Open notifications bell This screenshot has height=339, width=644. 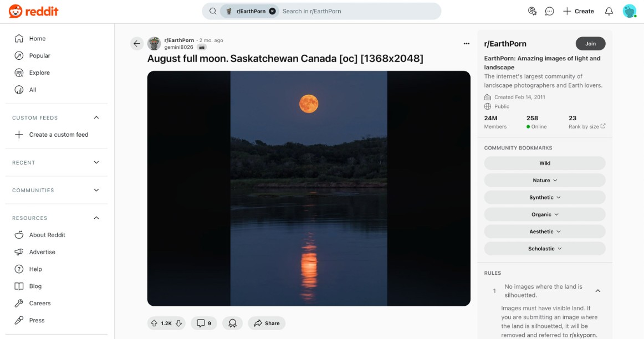tap(609, 11)
